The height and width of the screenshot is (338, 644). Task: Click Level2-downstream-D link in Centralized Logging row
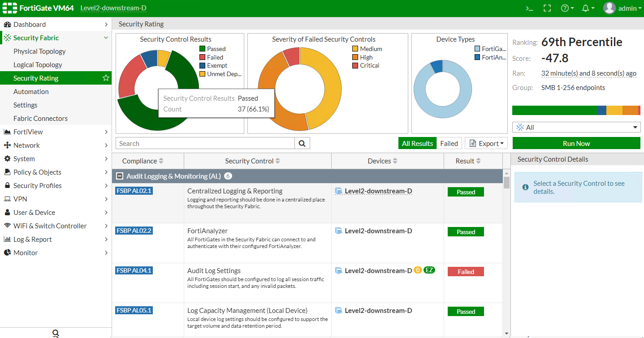tap(378, 191)
